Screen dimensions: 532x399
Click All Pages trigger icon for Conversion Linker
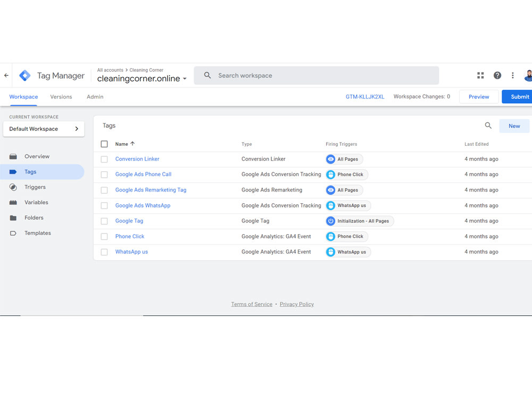tap(330, 159)
